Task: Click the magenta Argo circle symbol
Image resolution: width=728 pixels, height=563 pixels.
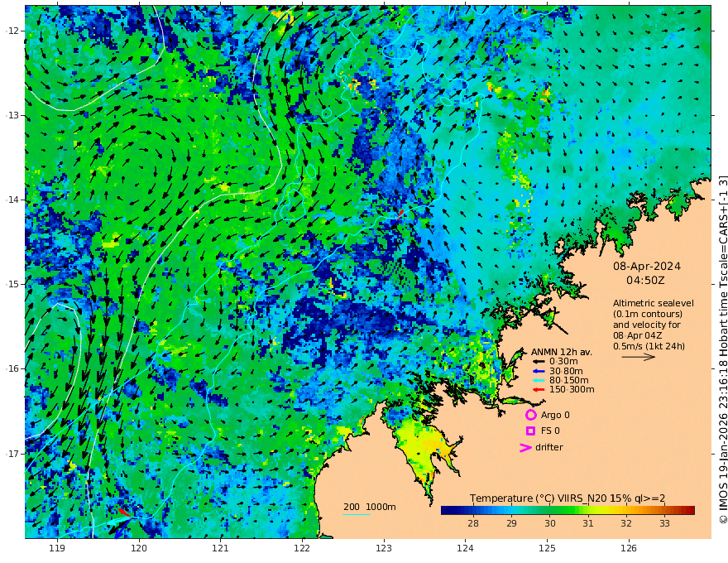Action: (x=530, y=415)
